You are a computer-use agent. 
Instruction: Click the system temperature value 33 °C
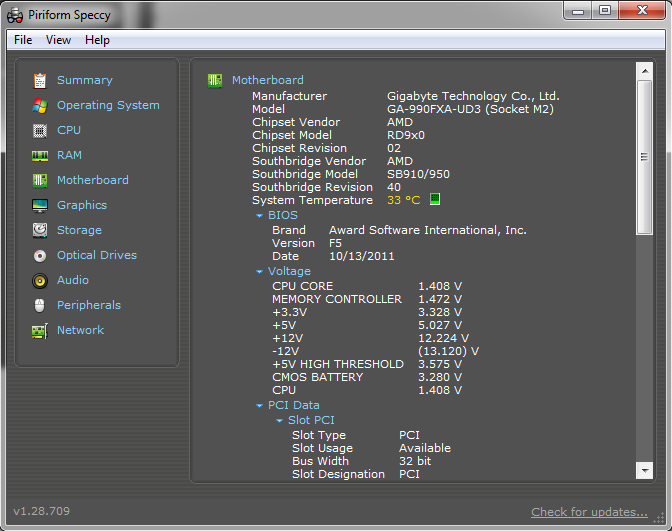pyautogui.click(x=403, y=200)
